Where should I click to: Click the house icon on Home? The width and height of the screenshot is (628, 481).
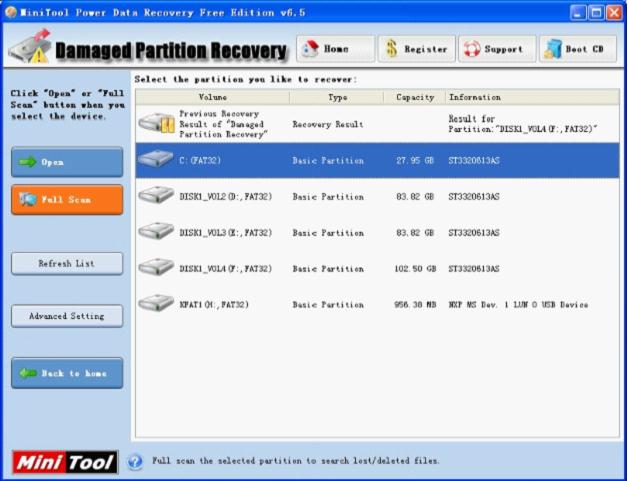(310, 49)
